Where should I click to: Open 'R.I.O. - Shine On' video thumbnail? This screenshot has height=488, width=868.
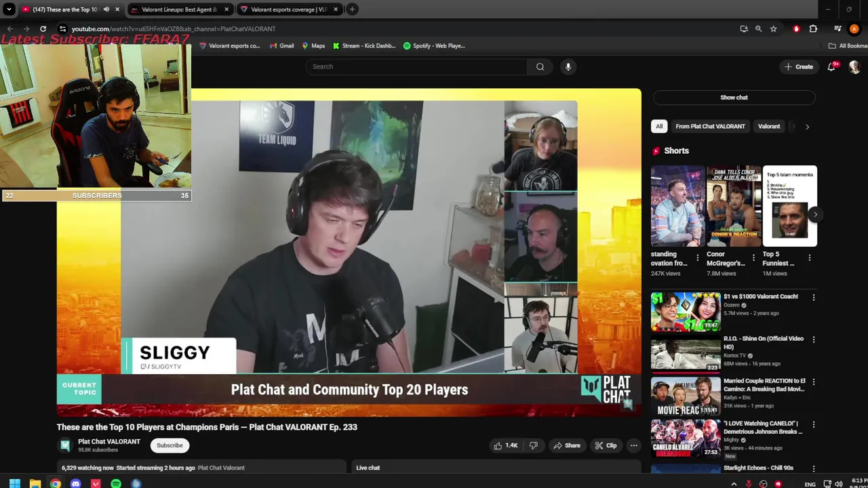tap(686, 354)
